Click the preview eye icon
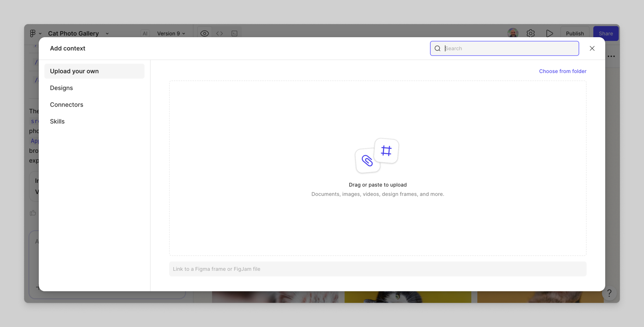This screenshot has width=644, height=327. tap(205, 34)
